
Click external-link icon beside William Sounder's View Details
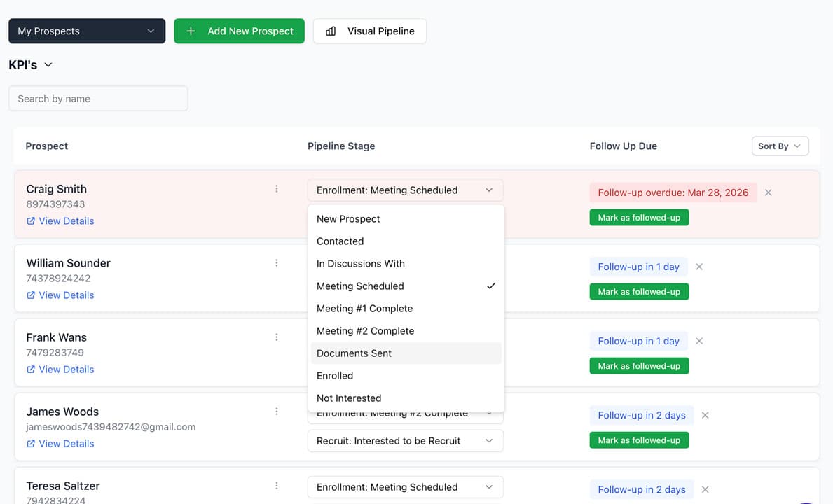point(31,295)
